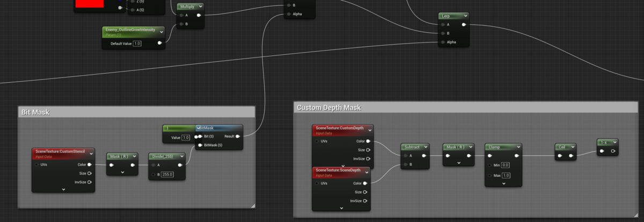The height and width of the screenshot is (222, 644).
Task: Open the SceneTexture:CustomStencil title chevron
Action: 91,154
